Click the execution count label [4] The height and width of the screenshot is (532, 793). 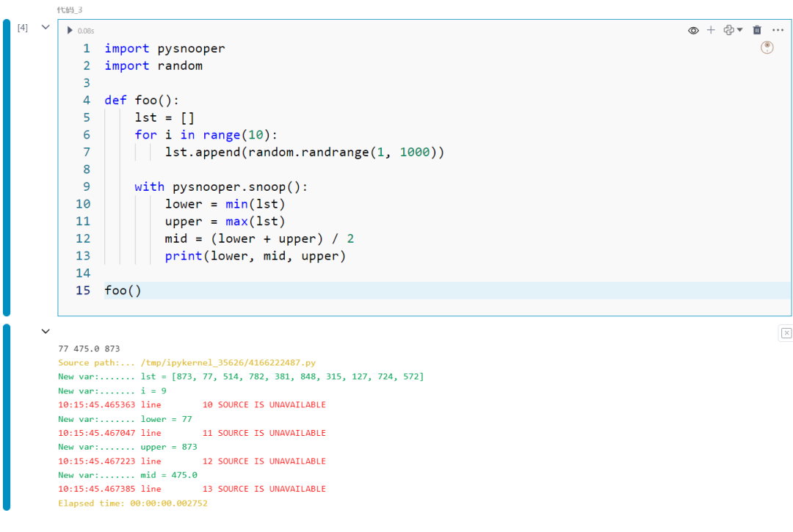point(23,28)
